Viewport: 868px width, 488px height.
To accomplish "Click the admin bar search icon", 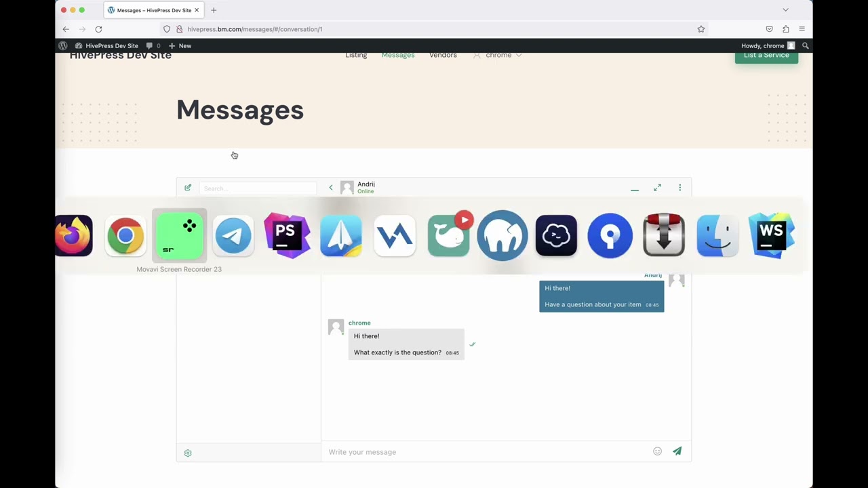I will [806, 45].
